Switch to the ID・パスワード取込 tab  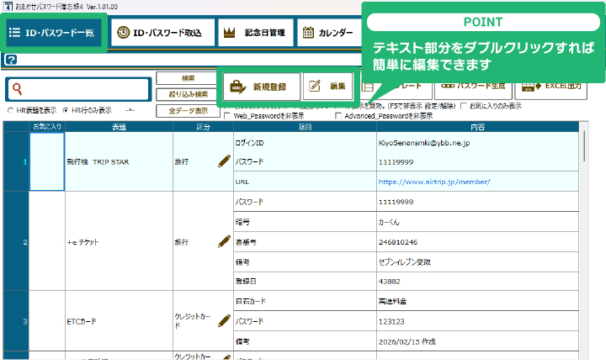[162, 33]
